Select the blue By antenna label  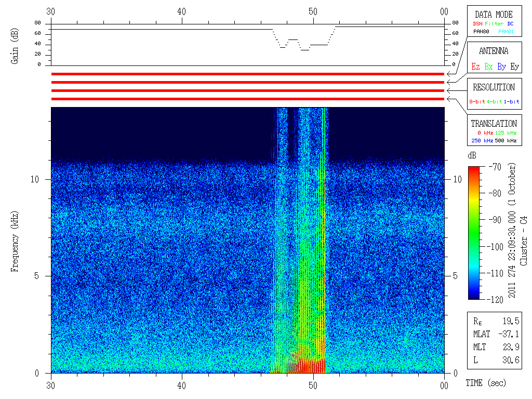click(x=501, y=66)
